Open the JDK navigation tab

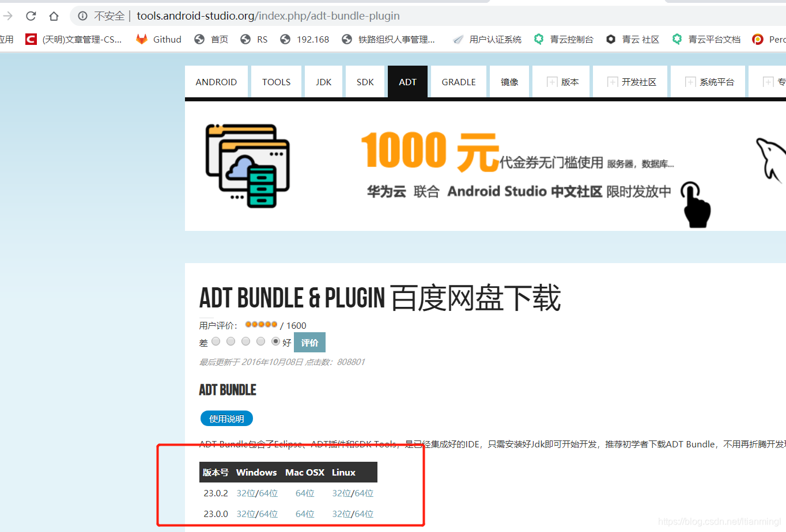[x=324, y=82]
